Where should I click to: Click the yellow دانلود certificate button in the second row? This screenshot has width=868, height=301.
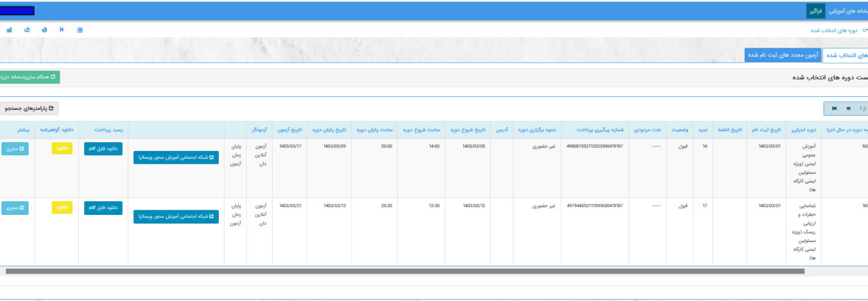pyautogui.click(x=62, y=208)
